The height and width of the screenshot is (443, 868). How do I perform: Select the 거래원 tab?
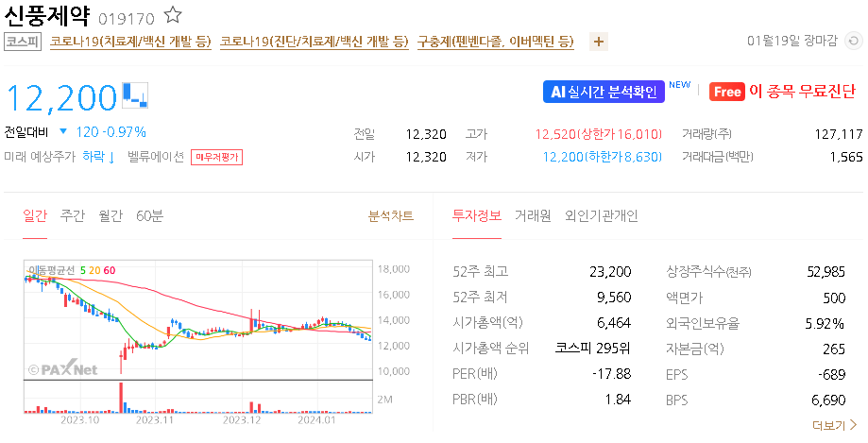533,215
